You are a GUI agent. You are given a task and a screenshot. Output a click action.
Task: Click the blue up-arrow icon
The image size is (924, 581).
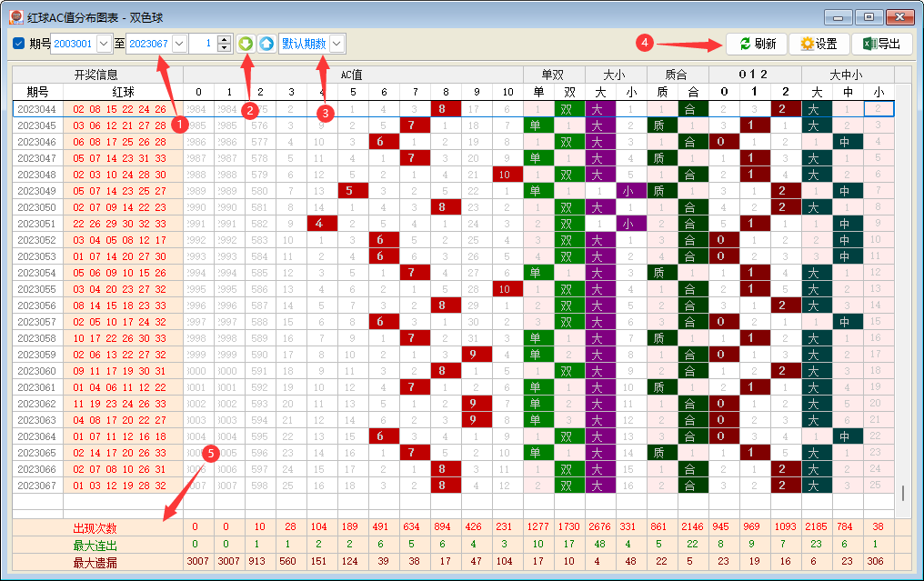(x=266, y=44)
